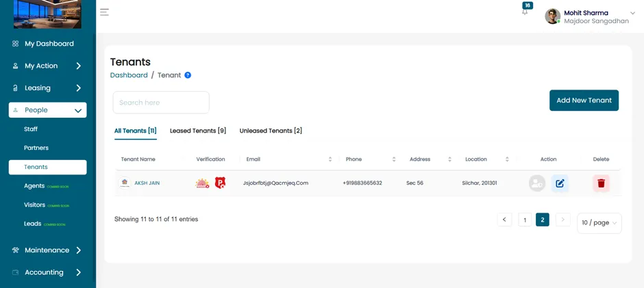Click Mohit Sharma's profile avatar
This screenshot has height=288, width=644.
coord(552,16)
